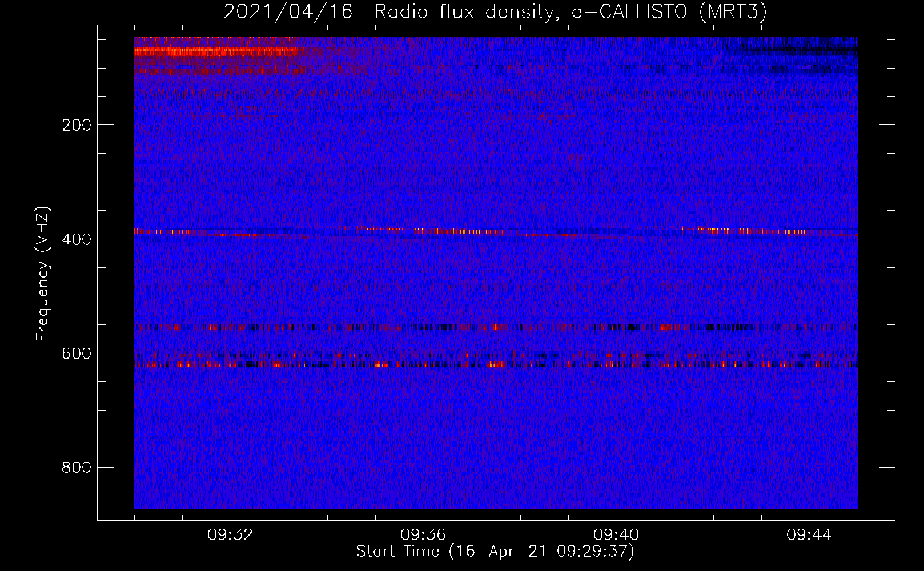Click the 'Start Time (16-Apr-21 09:29:37)' label
This screenshot has width=924, height=571.
coord(495,551)
